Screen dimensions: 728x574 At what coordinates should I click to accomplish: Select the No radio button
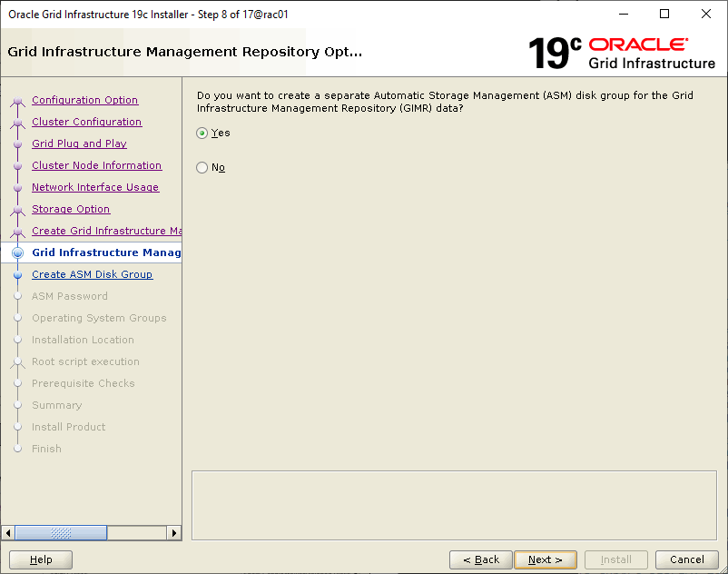pos(202,168)
